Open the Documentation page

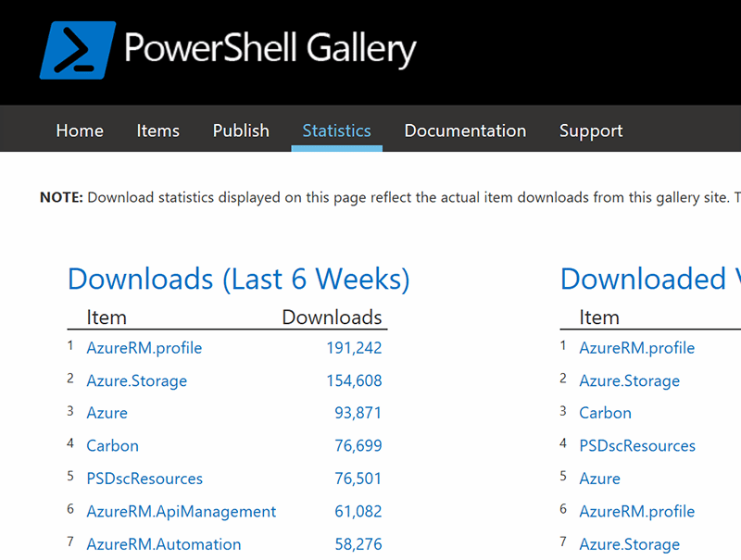[465, 131]
